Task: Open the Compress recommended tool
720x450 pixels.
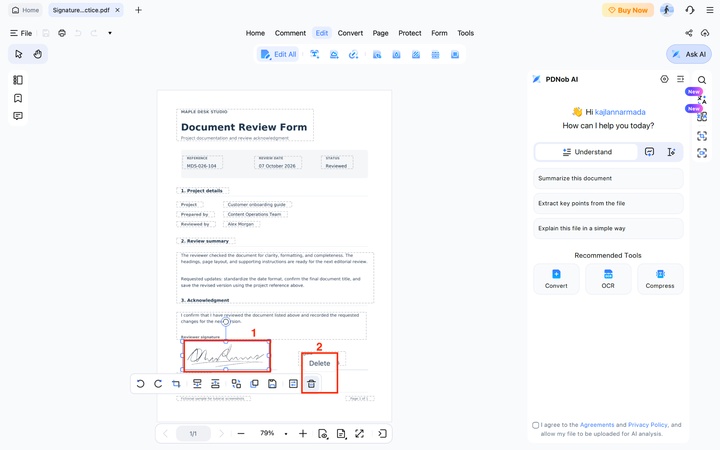Action: 660,279
